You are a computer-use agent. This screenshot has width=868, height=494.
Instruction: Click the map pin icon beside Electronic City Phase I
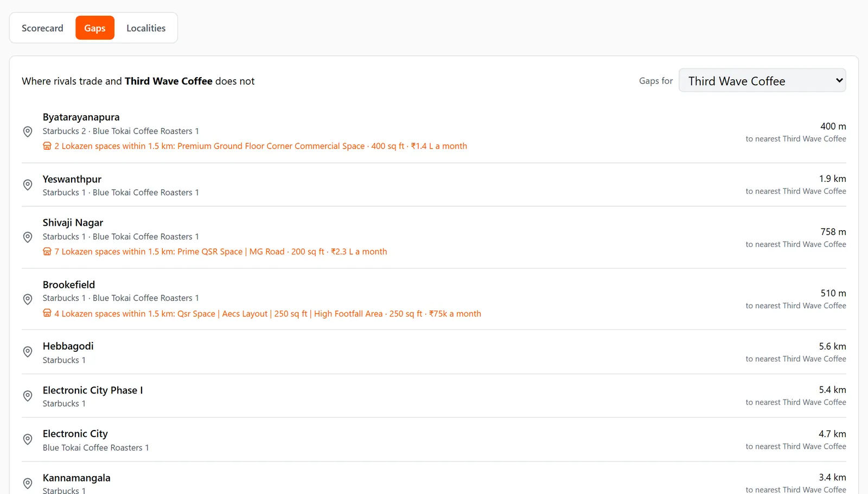click(x=28, y=396)
